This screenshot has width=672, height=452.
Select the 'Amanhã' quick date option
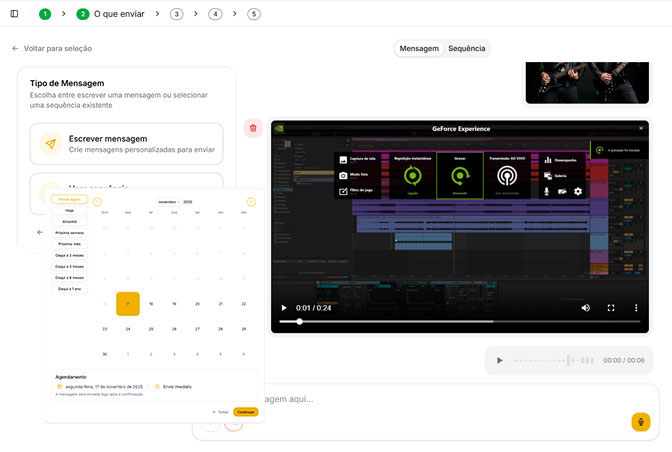[69, 222]
